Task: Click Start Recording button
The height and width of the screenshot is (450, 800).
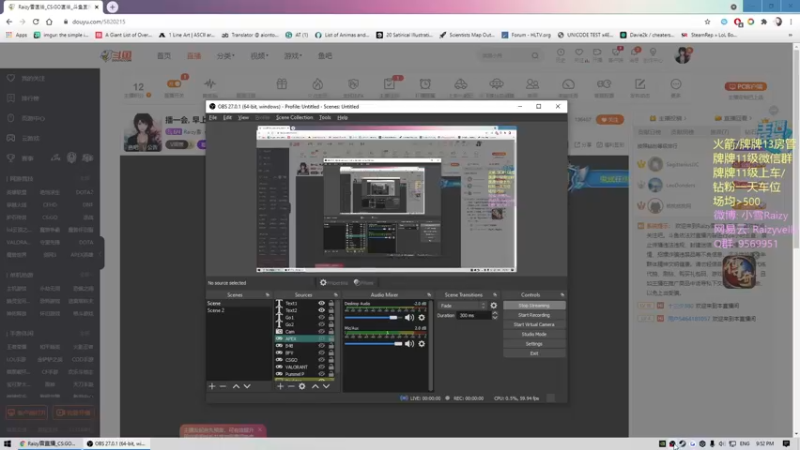Action: [x=534, y=315]
